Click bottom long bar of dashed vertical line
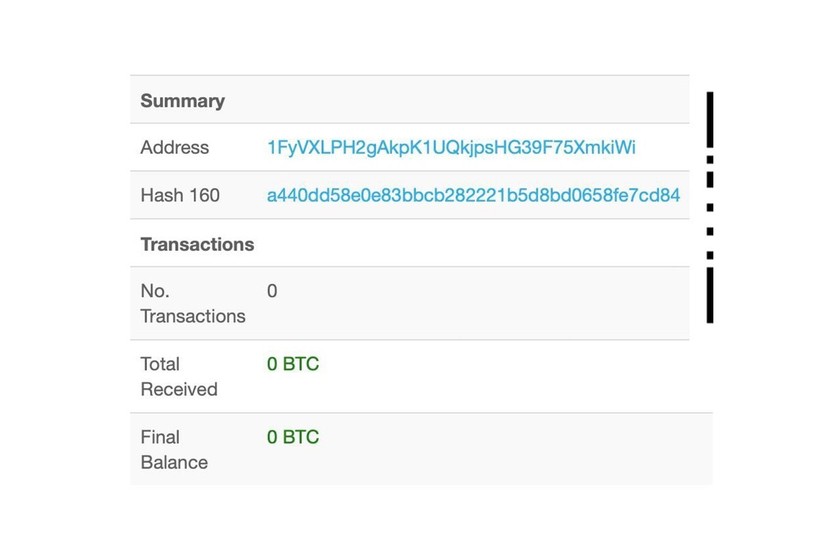840x560 pixels. point(710,296)
